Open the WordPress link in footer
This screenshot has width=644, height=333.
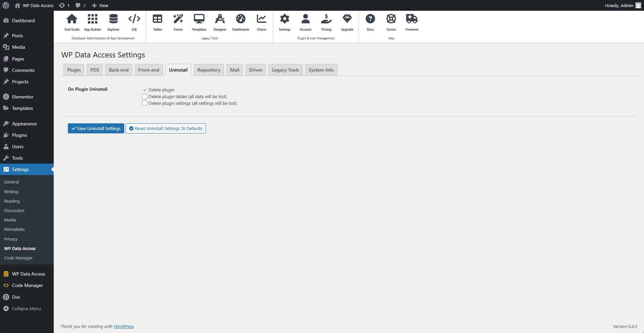click(x=124, y=326)
